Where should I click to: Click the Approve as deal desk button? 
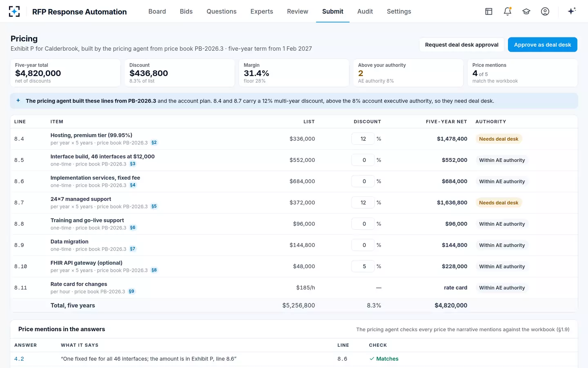point(543,45)
